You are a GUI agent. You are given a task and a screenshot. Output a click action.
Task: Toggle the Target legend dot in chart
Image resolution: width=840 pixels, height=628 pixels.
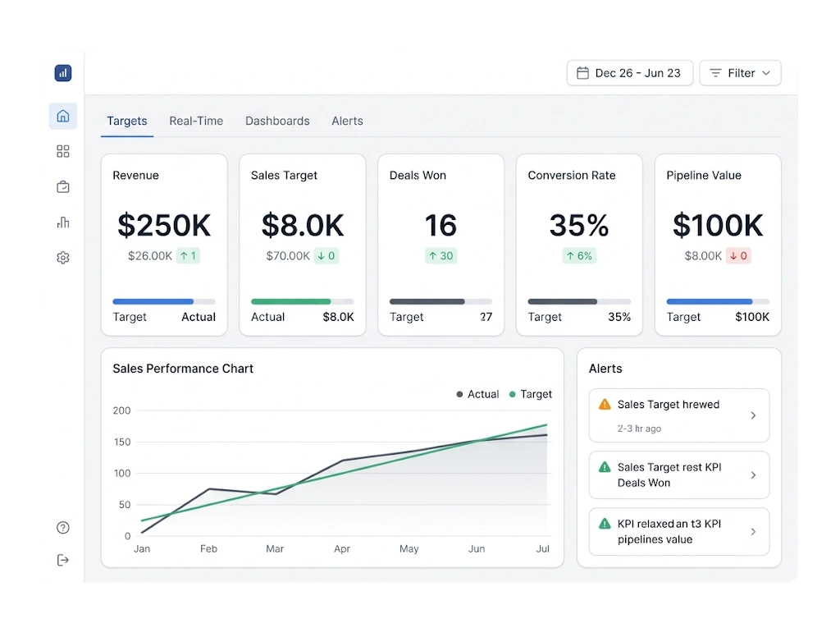tap(512, 394)
